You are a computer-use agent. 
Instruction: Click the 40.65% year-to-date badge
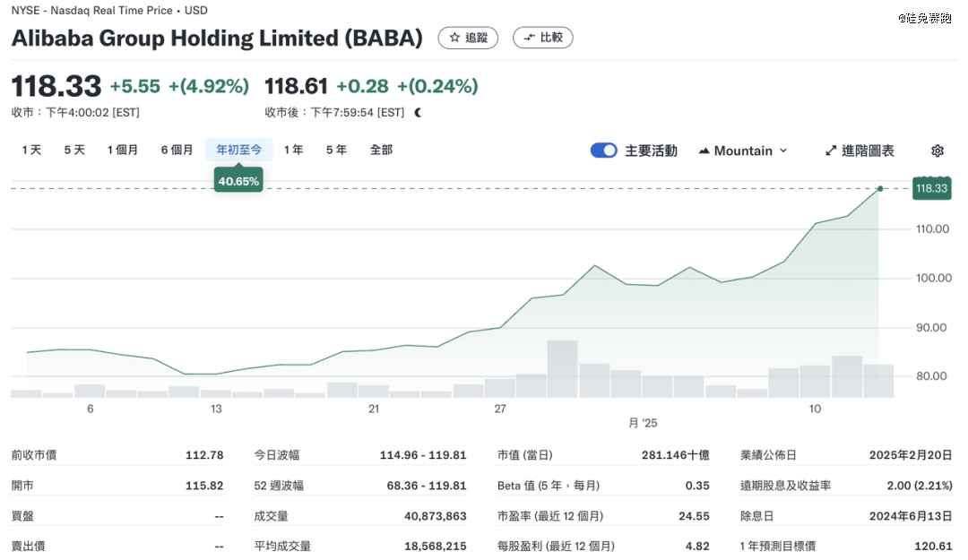point(239,181)
